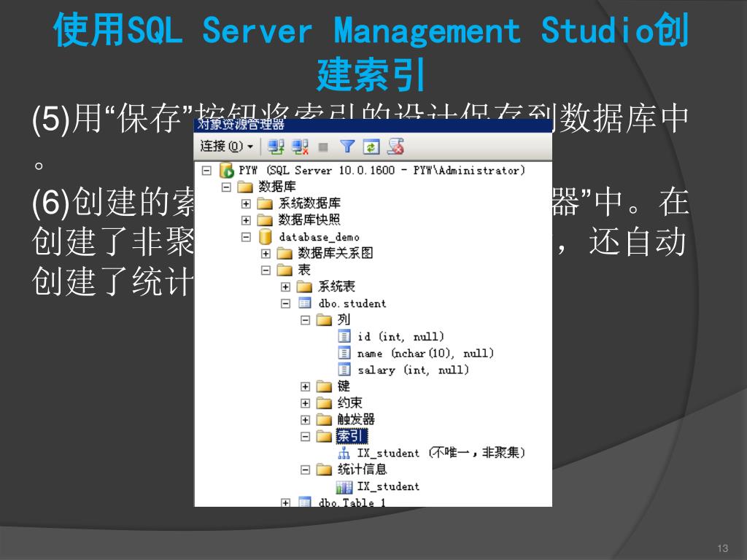Image resolution: width=747 pixels, height=560 pixels.
Task: Select the highlighted 索引 label
Action: 352,436
